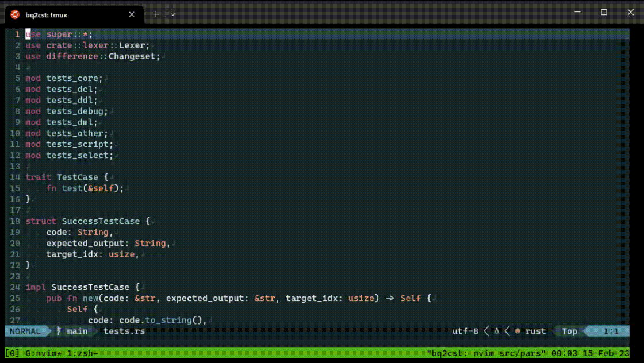Click line number 1 in the gutter
The height and width of the screenshot is (363, 644).
17,34
